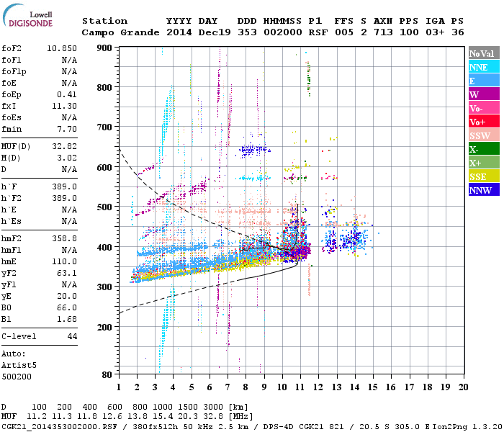Screen dimensions: 504x432
Task: Click the hmE value 110.0
Action: coord(64,261)
